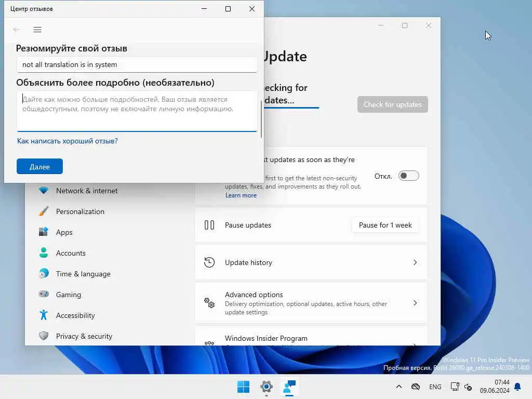The image size is (532, 399).
Task: Minimize the Feedback Hub window
Action: (204, 9)
